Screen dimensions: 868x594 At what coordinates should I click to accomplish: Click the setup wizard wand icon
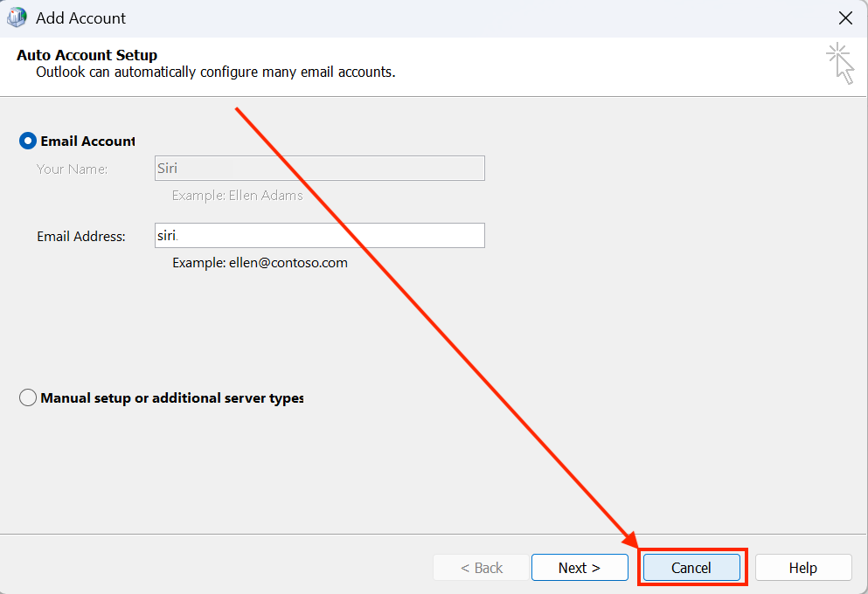tap(839, 62)
